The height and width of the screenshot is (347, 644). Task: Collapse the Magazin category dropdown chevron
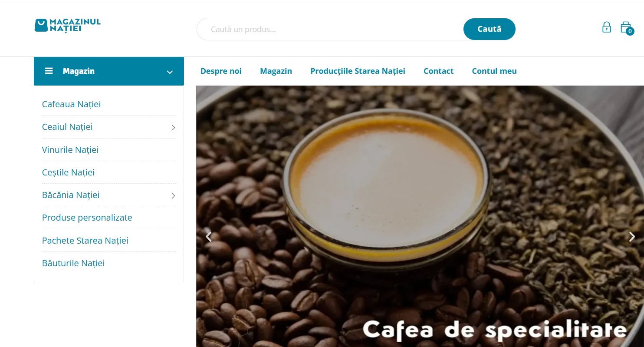[170, 72]
